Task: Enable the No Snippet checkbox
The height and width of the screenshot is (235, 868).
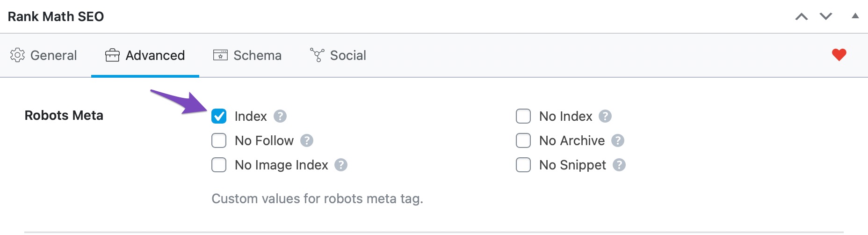Action: [x=523, y=165]
